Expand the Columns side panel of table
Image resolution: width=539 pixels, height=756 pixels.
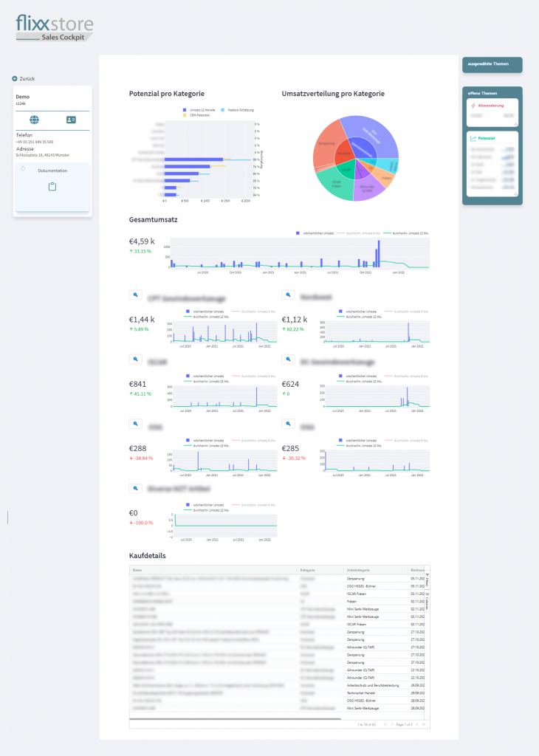click(x=428, y=600)
